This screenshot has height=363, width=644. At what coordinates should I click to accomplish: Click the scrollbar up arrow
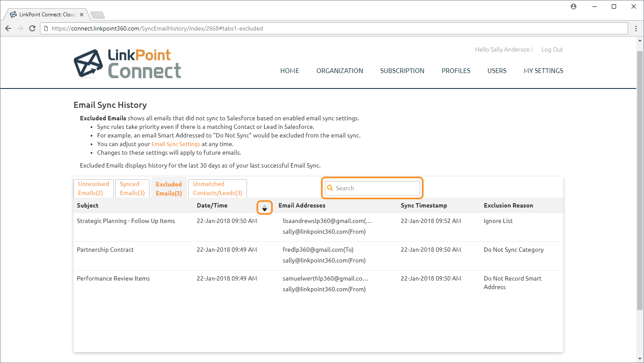pos(640,40)
